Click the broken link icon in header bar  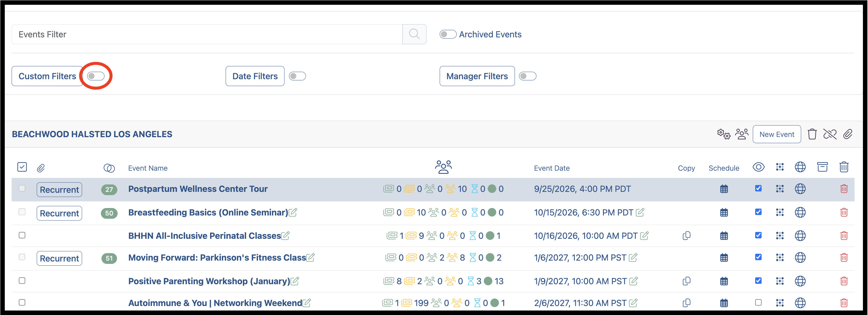click(830, 134)
